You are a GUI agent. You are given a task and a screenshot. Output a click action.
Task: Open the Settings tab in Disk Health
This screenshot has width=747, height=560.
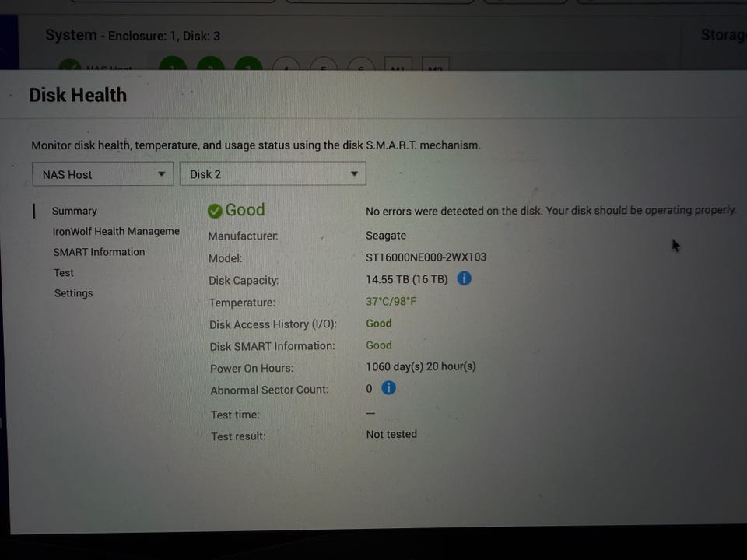(74, 293)
